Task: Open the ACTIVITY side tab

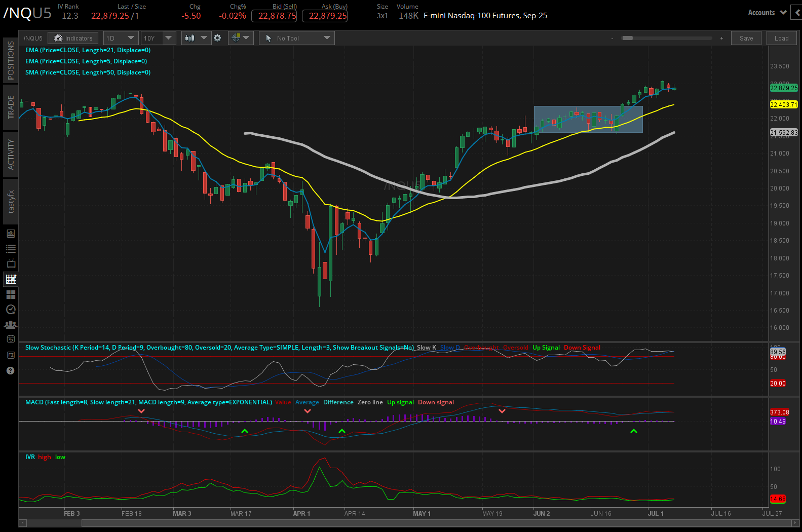Action: tap(11, 155)
